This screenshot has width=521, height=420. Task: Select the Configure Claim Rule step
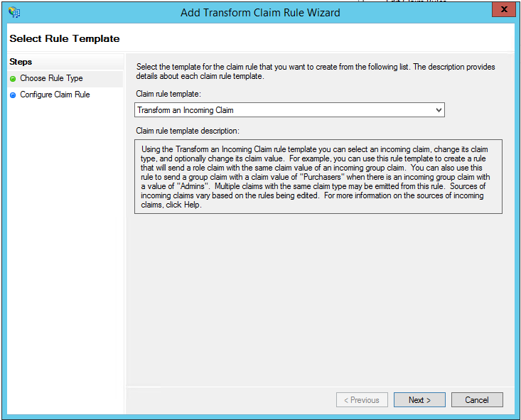55,95
